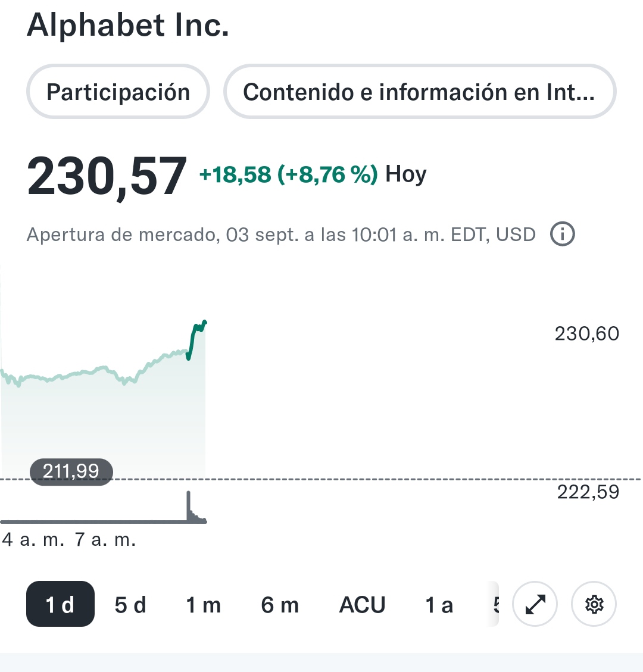Switch to the 5 d range

(130, 605)
